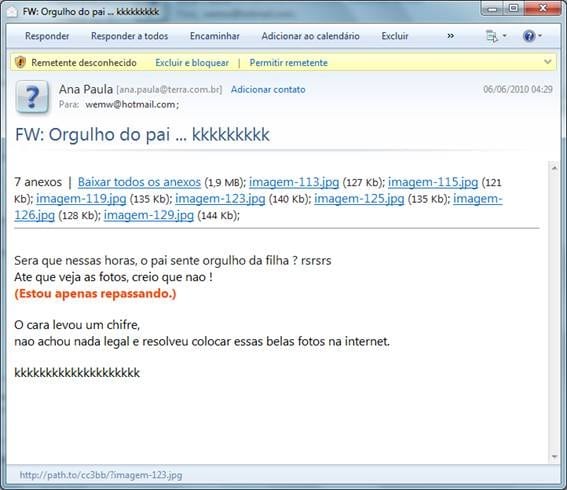Open attachment imagem-113.jpg
Viewport: 567px width, 490px height.
click(x=294, y=182)
